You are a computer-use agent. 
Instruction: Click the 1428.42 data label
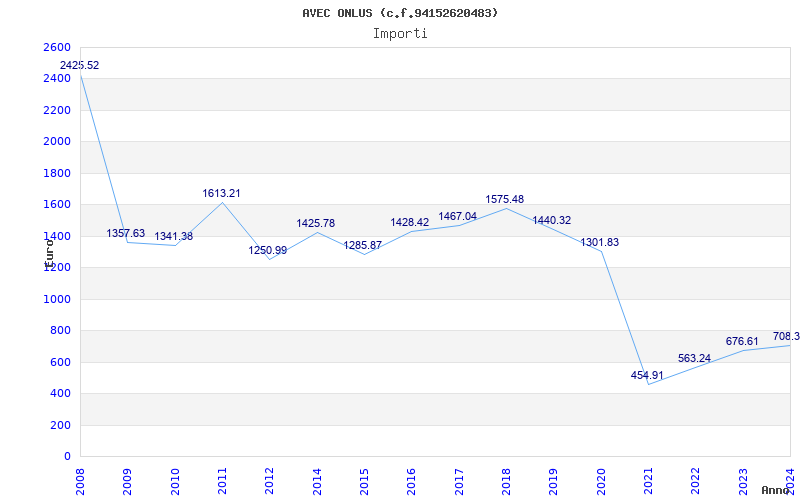410,222
